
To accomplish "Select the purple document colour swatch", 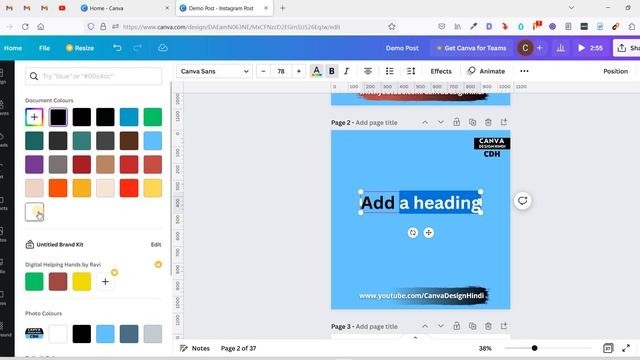I will [34, 164].
